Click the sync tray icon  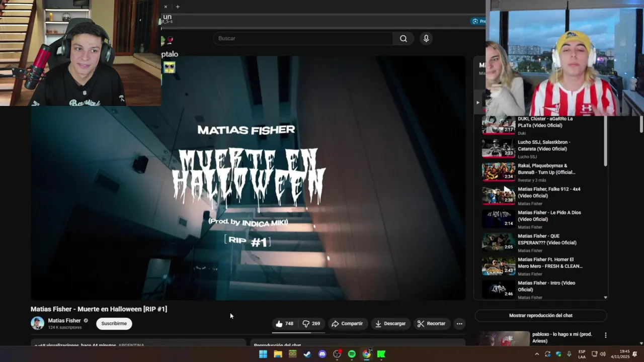547,354
